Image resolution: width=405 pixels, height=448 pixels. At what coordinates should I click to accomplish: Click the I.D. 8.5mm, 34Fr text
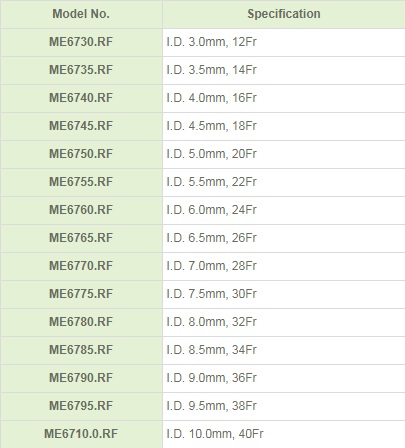click(211, 350)
